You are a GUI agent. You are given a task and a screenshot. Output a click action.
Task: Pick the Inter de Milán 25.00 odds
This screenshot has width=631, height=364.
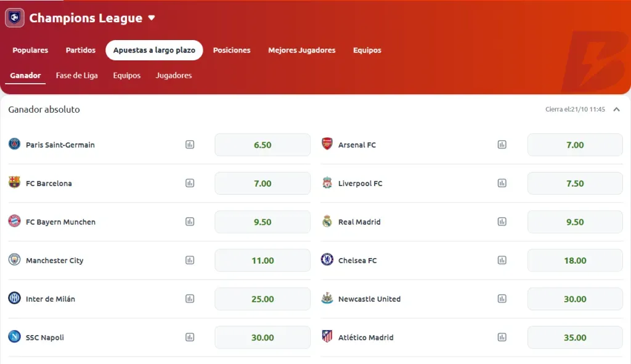(263, 299)
